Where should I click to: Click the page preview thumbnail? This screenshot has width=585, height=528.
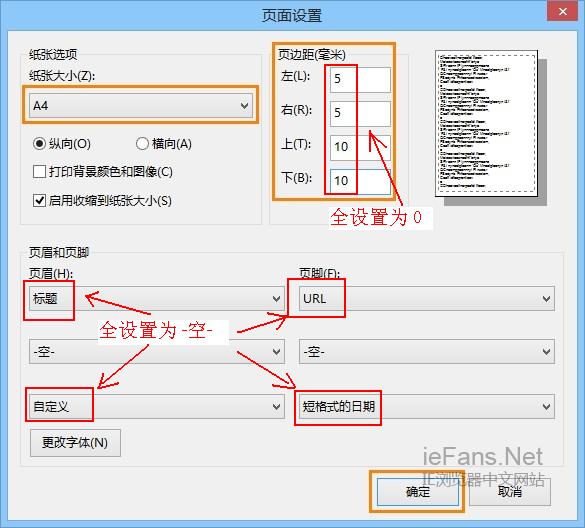click(x=487, y=124)
